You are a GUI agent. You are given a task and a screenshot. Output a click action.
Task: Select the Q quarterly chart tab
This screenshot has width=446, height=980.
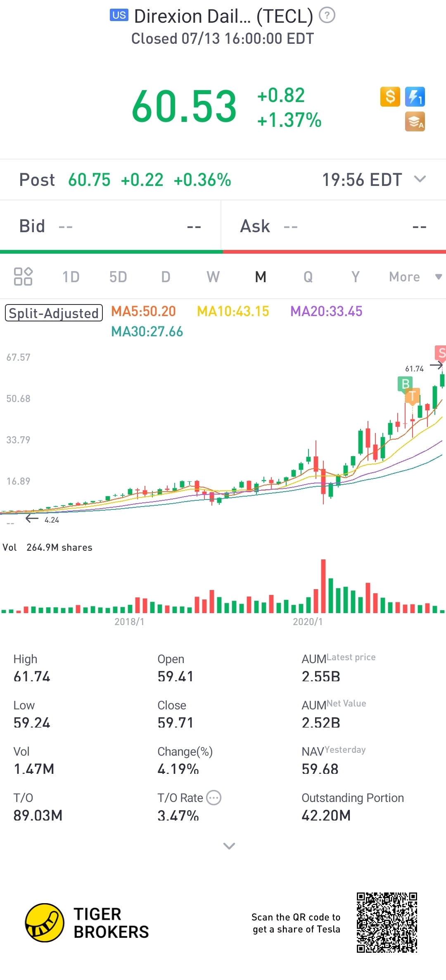(x=308, y=277)
